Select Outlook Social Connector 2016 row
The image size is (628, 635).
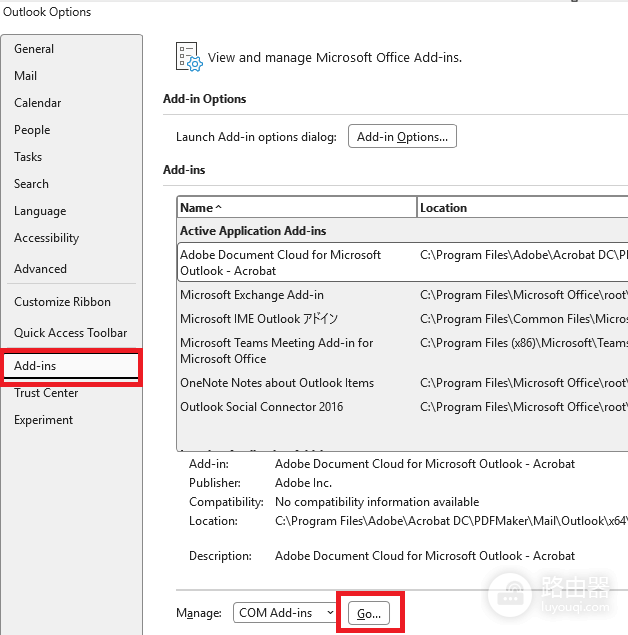pos(402,407)
